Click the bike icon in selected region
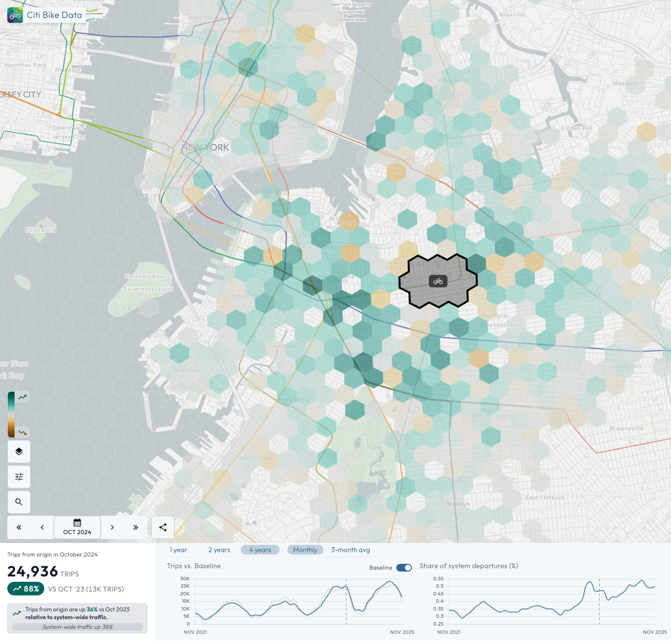This screenshot has height=644, width=671. 438,281
